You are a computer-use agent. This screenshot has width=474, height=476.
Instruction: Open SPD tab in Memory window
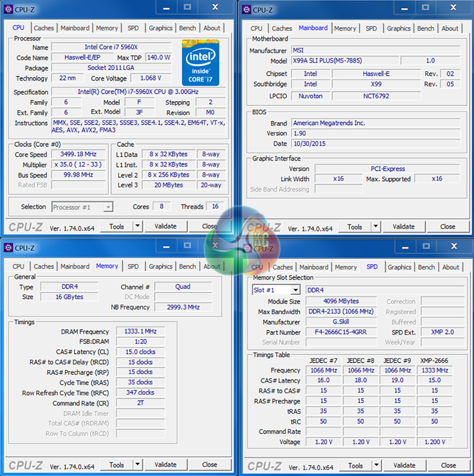(133, 267)
